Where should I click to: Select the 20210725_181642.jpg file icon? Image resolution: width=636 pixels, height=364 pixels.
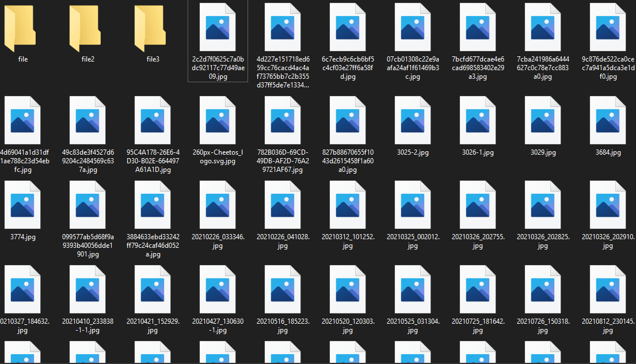pyautogui.click(x=478, y=289)
